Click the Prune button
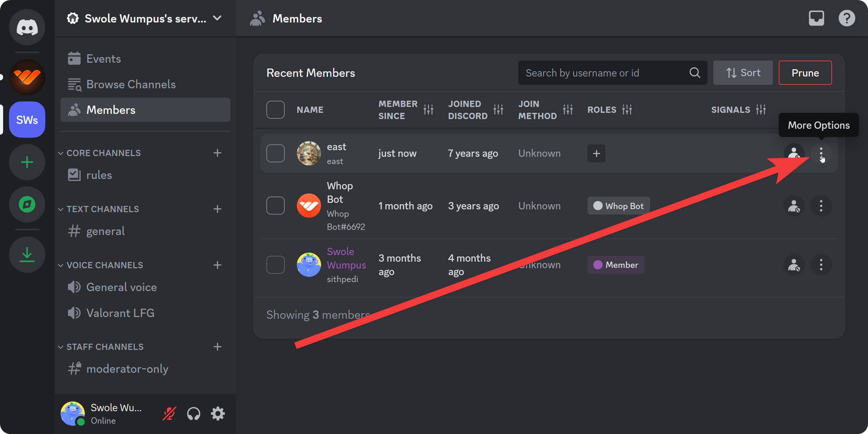868x434 pixels. click(x=805, y=73)
